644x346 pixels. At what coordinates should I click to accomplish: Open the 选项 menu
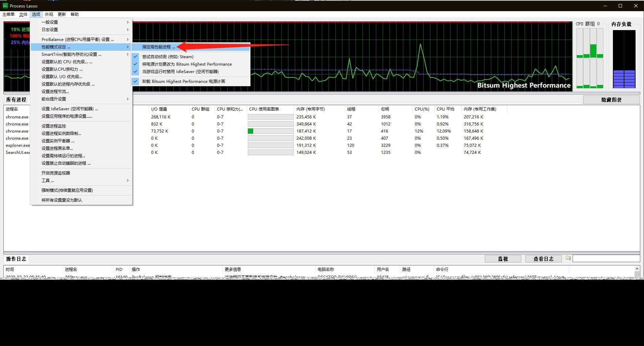point(36,14)
